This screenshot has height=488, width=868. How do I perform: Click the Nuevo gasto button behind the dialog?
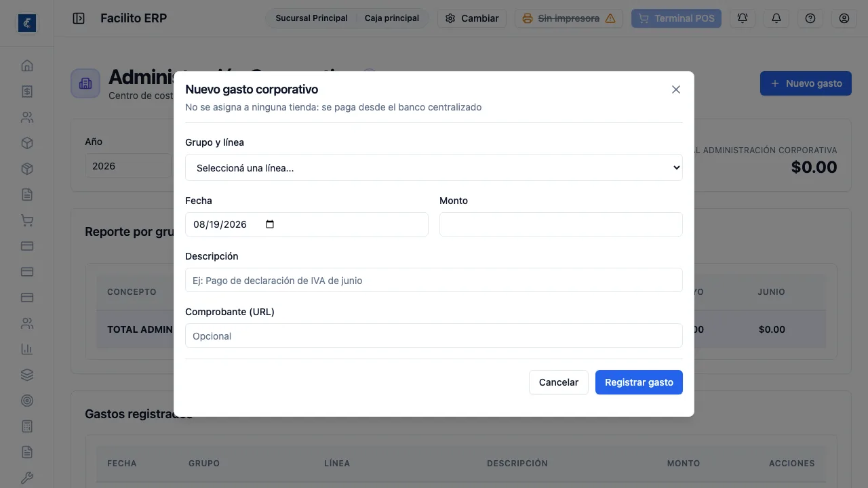tap(806, 83)
